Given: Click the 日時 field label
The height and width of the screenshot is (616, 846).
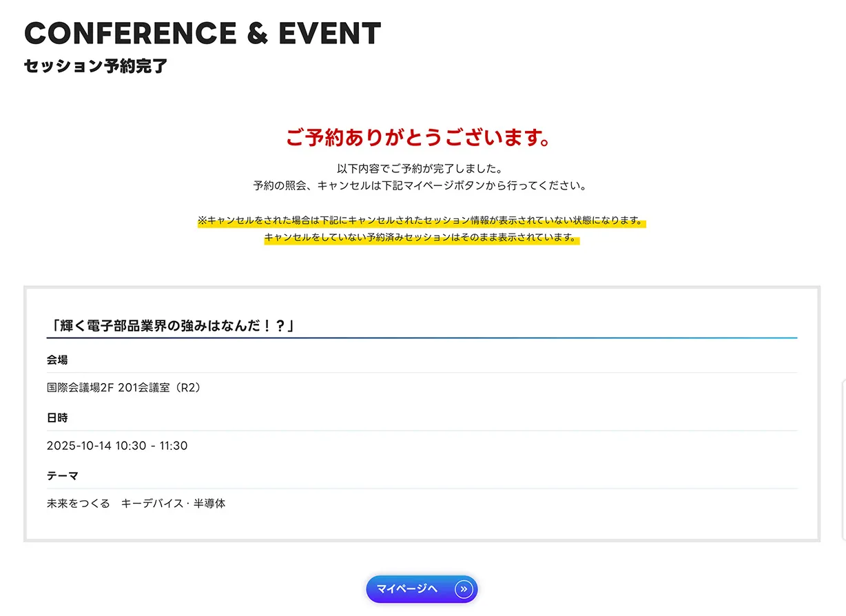Looking at the screenshot, I should (57, 418).
